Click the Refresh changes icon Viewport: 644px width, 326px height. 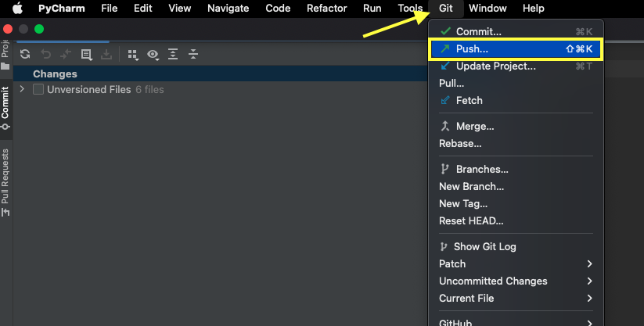[25, 54]
